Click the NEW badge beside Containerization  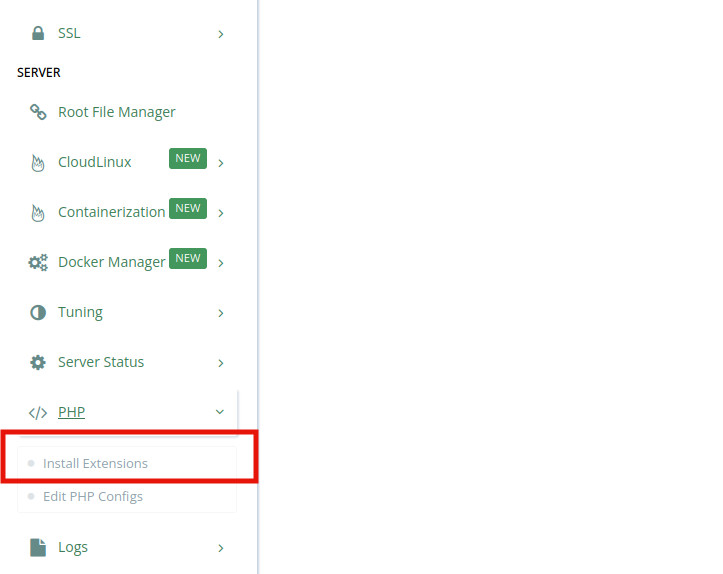[x=188, y=208]
